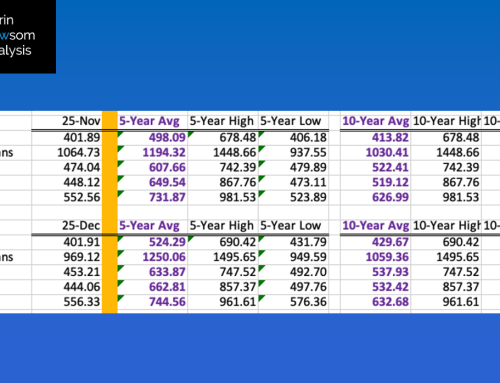The image size is (500, 383).
Task: Select the 401.91 cell under 25-Dec
Action: pos(67,242)
